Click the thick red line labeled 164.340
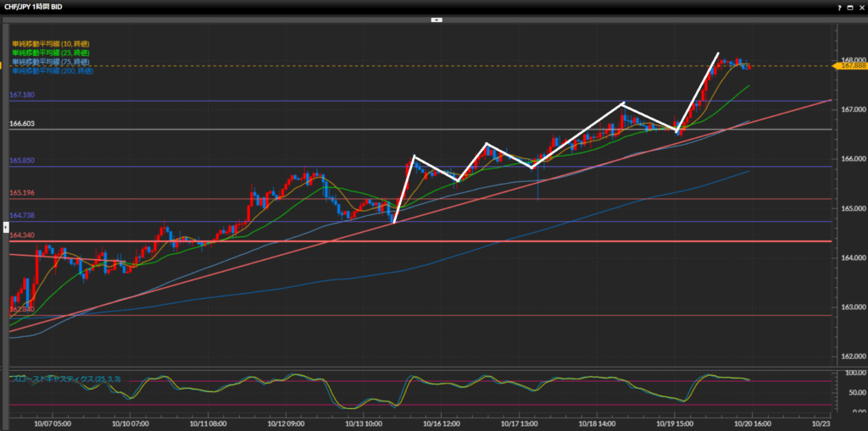 tap(22, 235)
